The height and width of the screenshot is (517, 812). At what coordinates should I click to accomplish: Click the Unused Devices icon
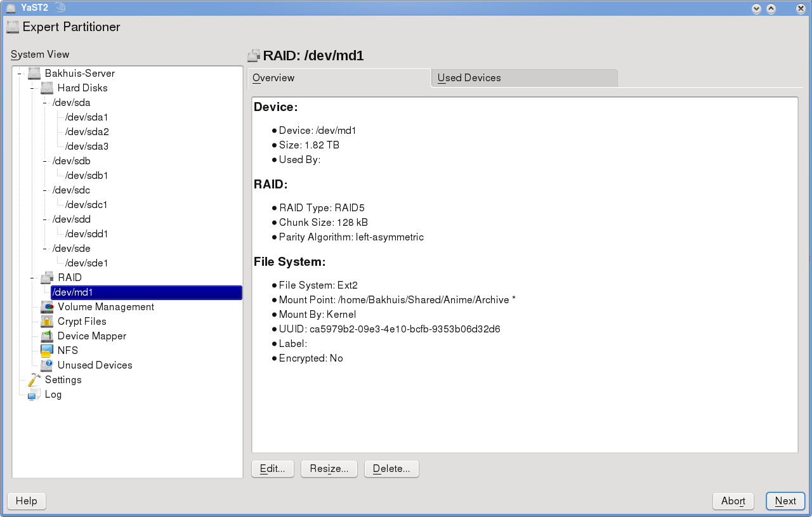click(47, 365)
